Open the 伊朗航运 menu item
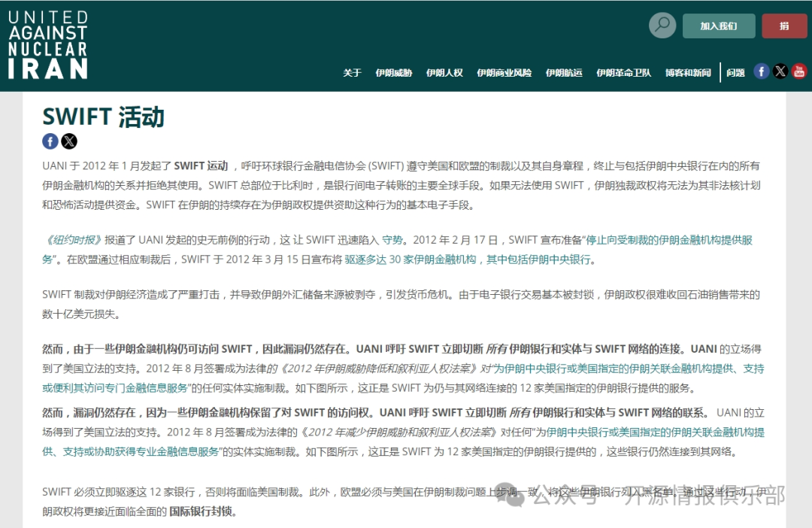This screenshot has height=528, width=812. pyautogui.click(x=564, y=72)
